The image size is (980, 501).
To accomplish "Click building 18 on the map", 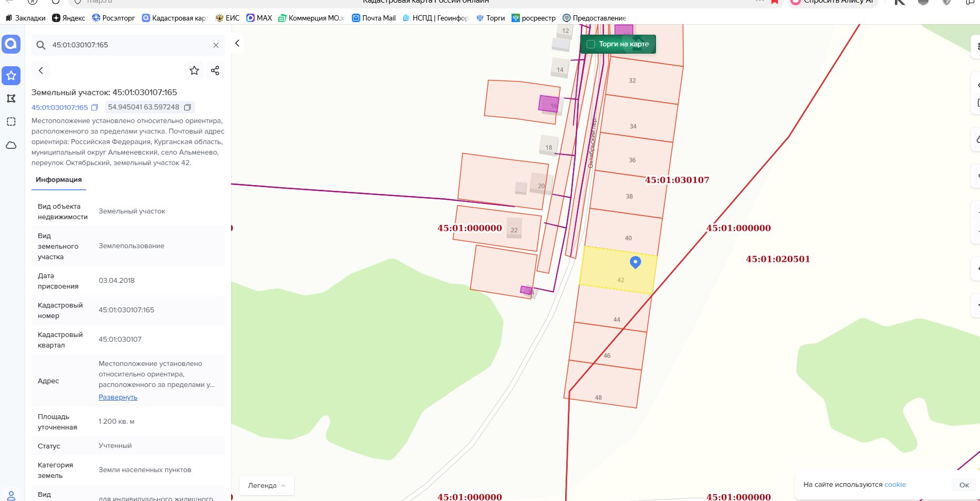I will coord(549,146).
